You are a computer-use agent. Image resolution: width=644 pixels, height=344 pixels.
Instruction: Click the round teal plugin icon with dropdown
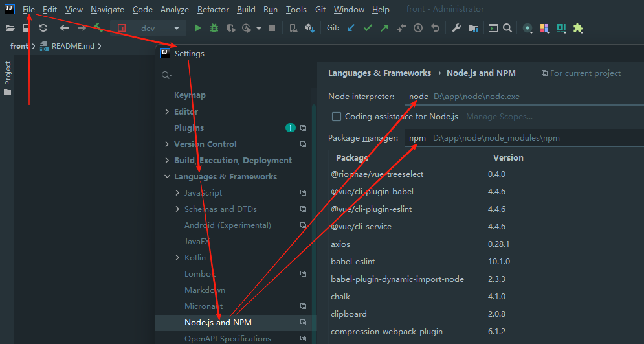coord(527,28)
